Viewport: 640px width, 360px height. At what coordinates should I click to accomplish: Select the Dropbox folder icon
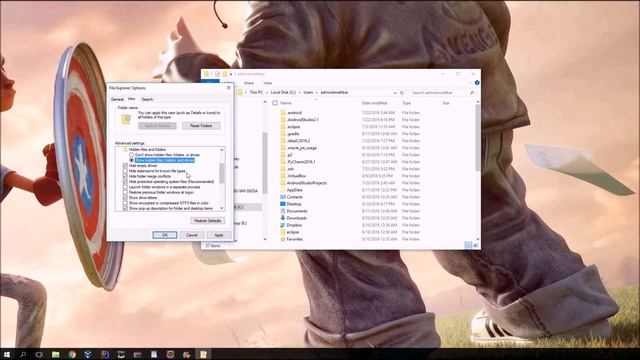[283, 225]
